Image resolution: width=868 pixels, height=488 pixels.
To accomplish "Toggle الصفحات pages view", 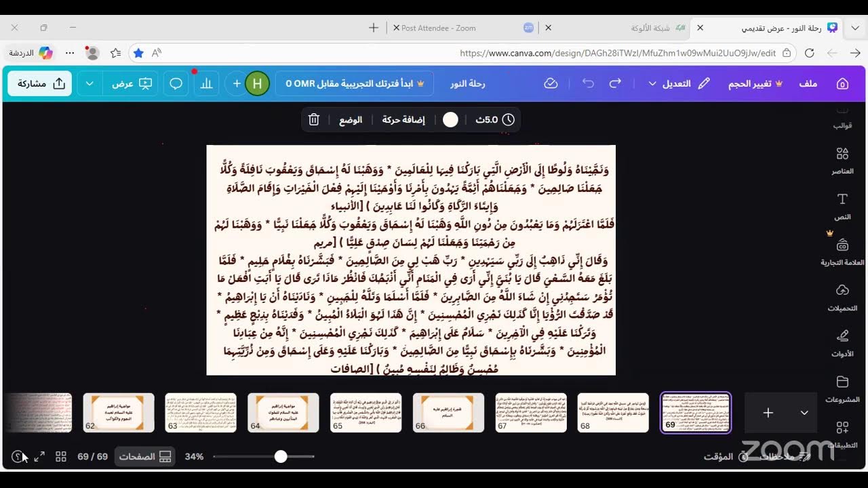I will click(x=145, y=457).
